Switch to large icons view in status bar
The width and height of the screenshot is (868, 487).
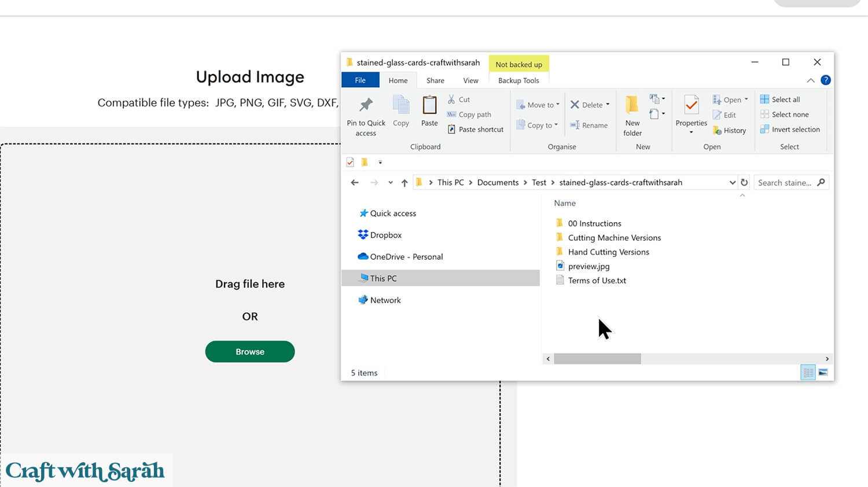tap(823, 372)
